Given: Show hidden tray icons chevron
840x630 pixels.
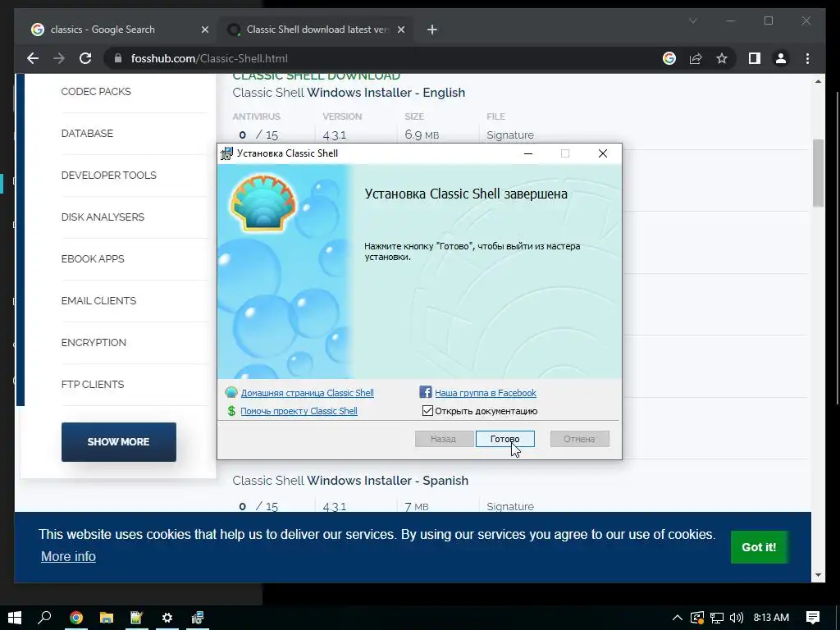Looking at the screenshot, I should [677, 618].
